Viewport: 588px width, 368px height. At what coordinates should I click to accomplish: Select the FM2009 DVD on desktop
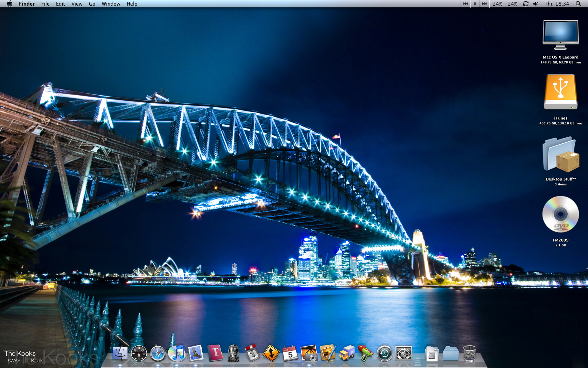pos(560,214)
